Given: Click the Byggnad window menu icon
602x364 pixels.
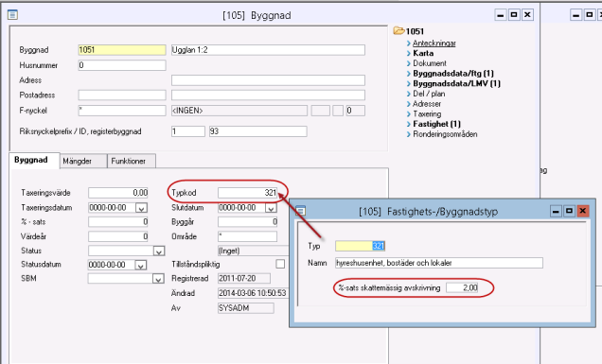Looking at the screenshot, I should (x=12, y=15).
